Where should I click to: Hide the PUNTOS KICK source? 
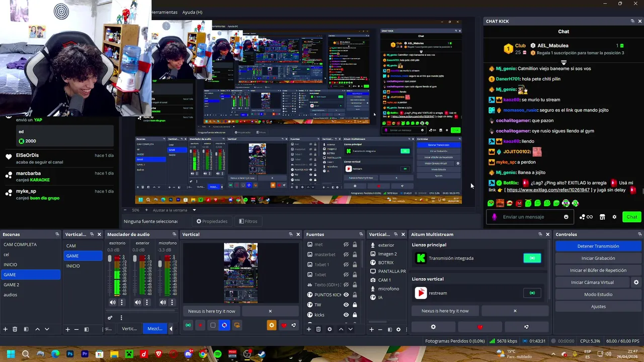click(346, 295)
